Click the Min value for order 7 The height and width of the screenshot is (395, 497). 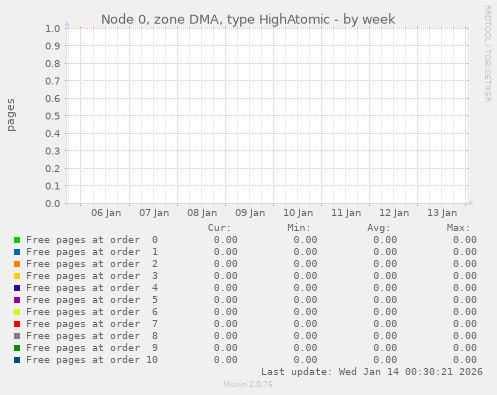[305, 324]
